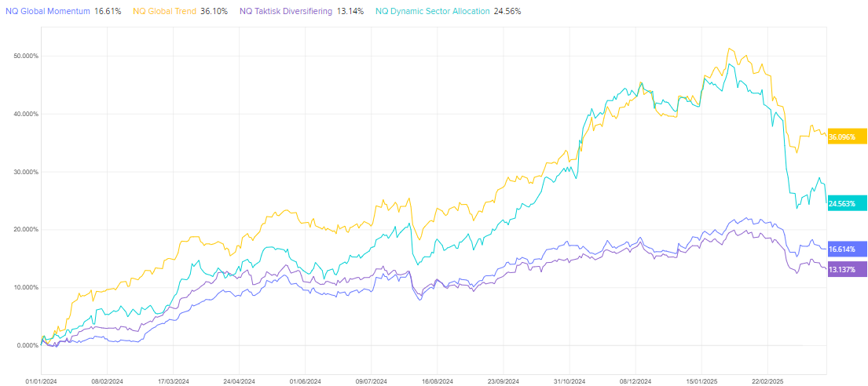Select the 01/06/2024 x-axis date
The height and width of the screenshot is (386, 868).
coord(306,380)
